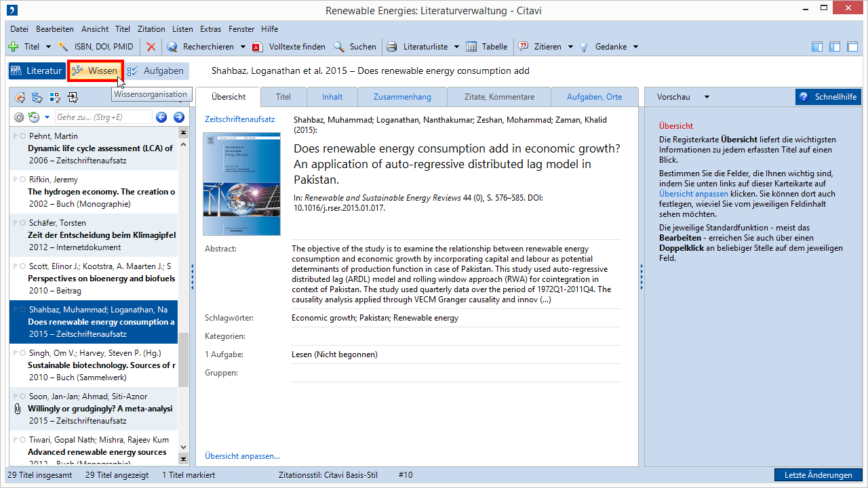The image size is (868, 488).
Task: Click the red X delete icon
Action: 151,47
